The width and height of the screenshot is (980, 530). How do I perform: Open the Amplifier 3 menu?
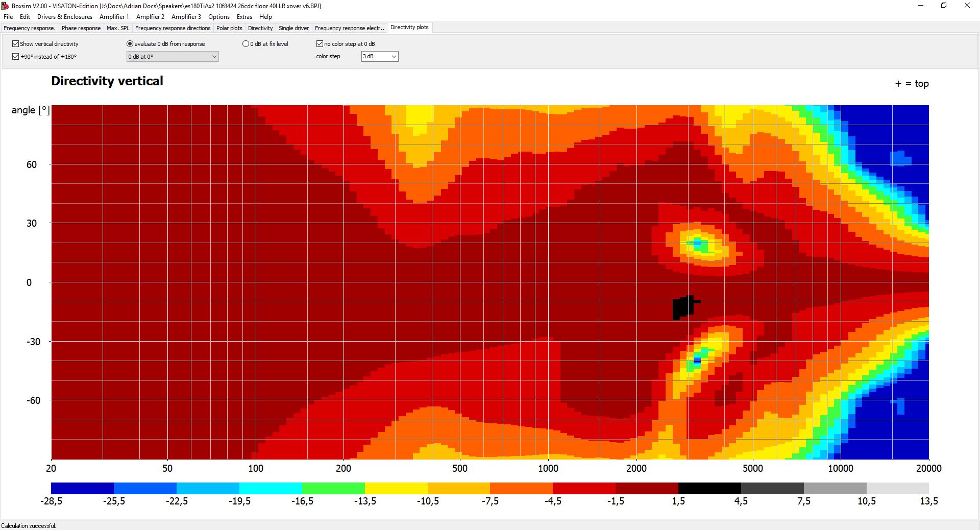[186, 17]
